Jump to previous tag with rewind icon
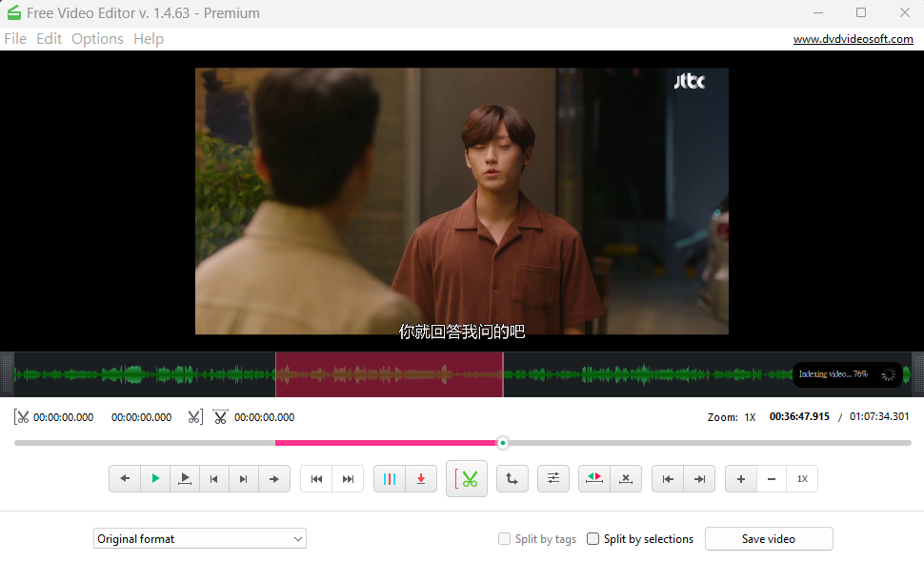Screen dimensions: 924x562 point(316,478)
